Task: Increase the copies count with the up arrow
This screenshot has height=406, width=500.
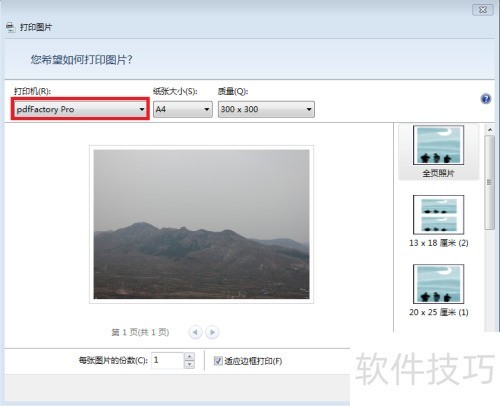Action: pyautogui.click(x=189, y=356)
